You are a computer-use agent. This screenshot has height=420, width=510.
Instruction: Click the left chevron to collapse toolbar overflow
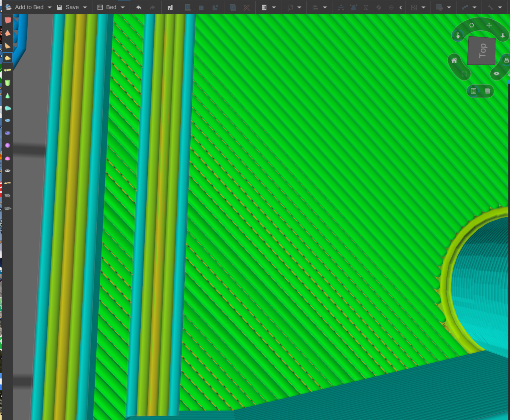click(401, 7)
